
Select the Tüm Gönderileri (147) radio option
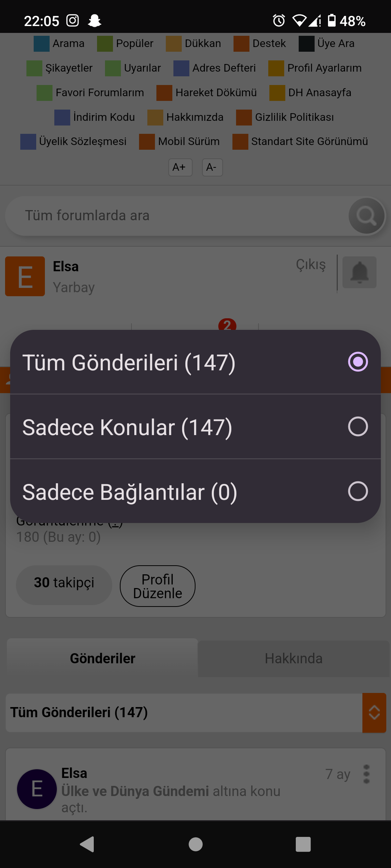195,362
